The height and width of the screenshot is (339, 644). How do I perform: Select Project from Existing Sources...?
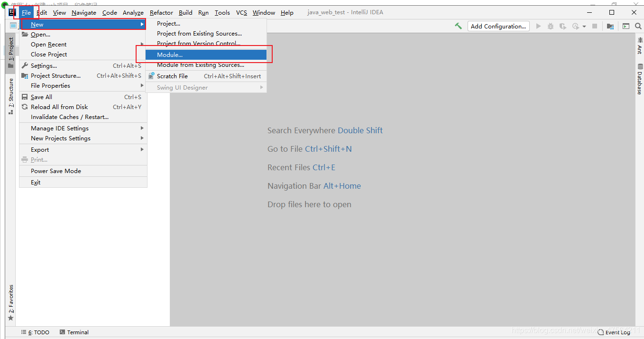206,33
